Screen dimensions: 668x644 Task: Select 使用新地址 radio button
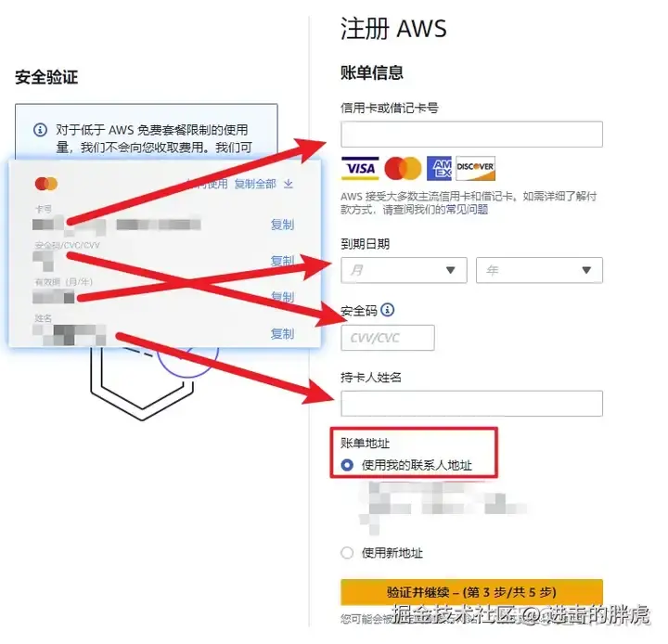[x=347, y=553]
